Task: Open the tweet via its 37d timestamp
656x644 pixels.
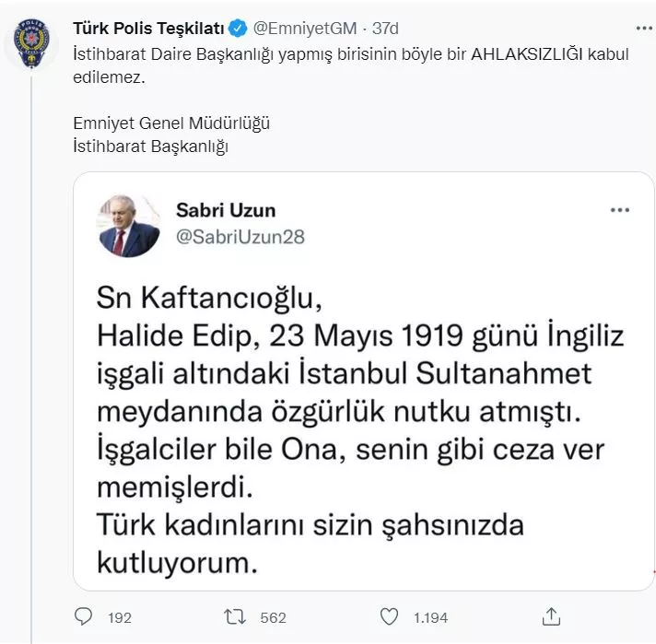Action: pyautogui.click(x=371, y=28)
